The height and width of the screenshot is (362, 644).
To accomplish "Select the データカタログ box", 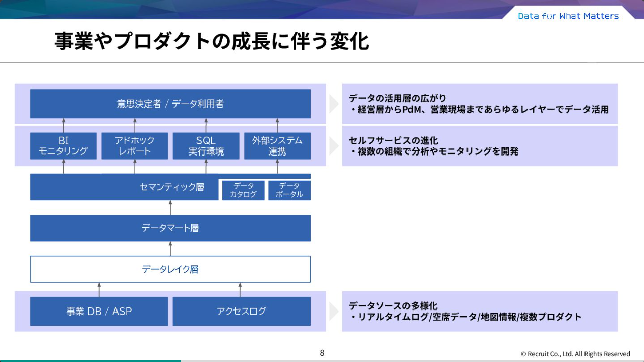I will click(x=243, y=189).
